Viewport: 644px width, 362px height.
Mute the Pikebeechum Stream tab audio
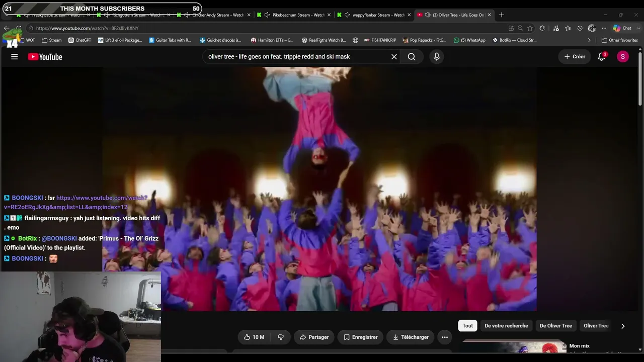coord(267,15)
